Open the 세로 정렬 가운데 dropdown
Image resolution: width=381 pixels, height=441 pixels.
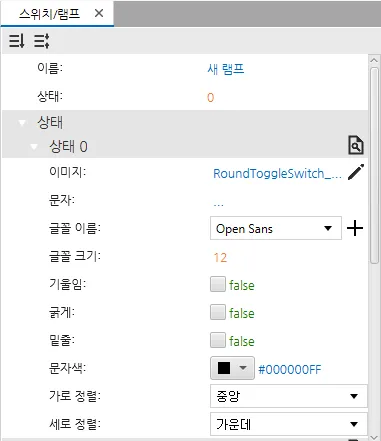[x=289, y=424]
